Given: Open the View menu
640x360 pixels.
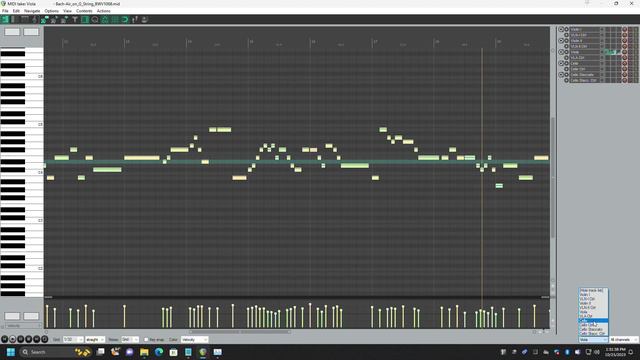Looking at the screenshot, I should [x=67, y=11].
